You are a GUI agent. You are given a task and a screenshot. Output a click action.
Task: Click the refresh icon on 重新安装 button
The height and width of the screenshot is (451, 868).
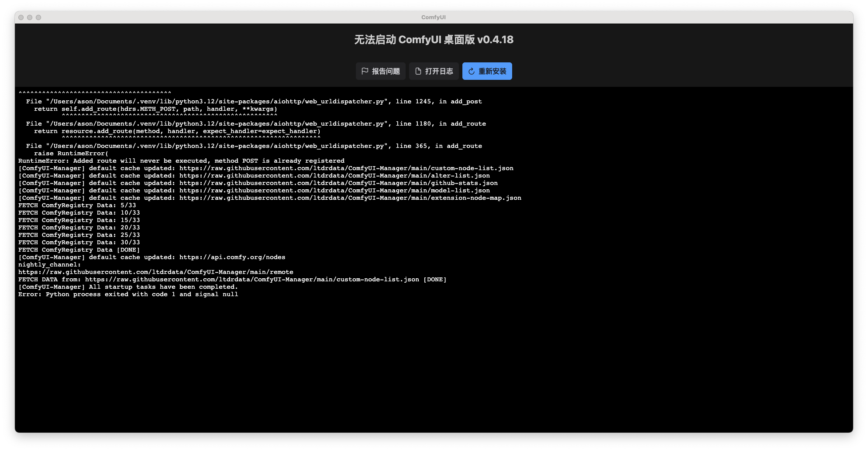472,71
